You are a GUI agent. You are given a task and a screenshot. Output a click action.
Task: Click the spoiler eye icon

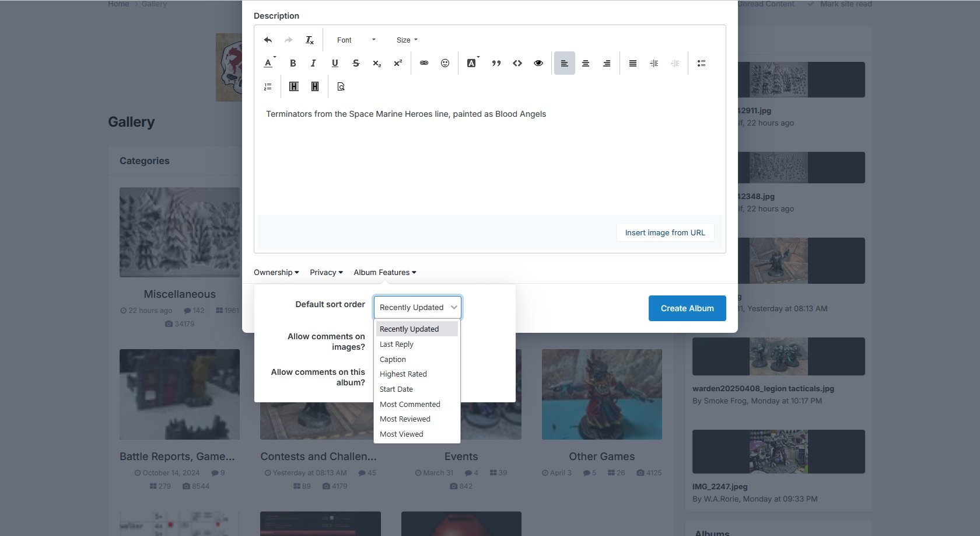pyautogui.click(x=538, y=63)
